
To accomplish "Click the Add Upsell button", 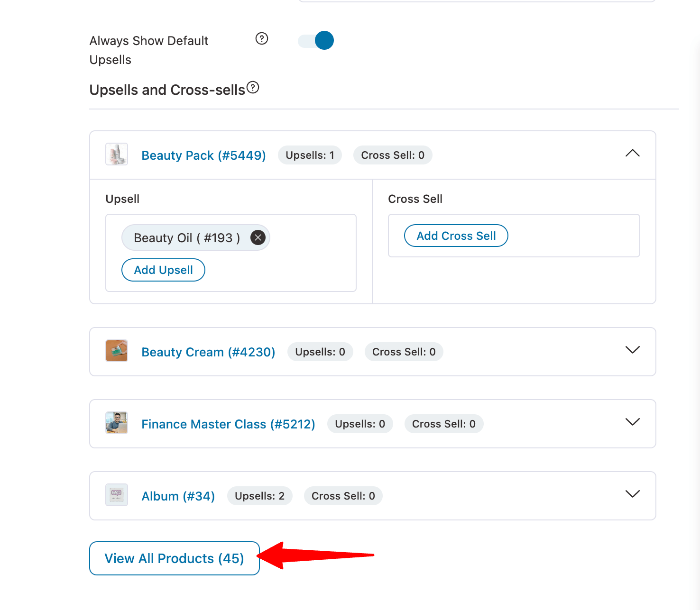I will point(163,270).
